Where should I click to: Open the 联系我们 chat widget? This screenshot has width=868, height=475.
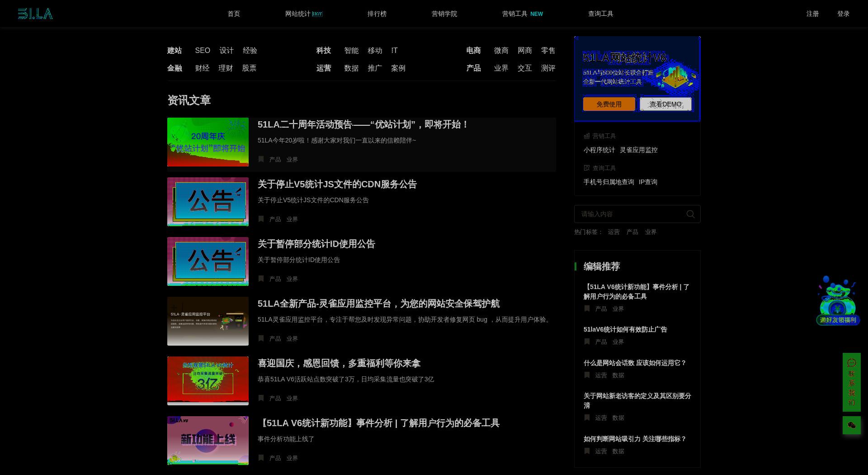click(852, 382)
